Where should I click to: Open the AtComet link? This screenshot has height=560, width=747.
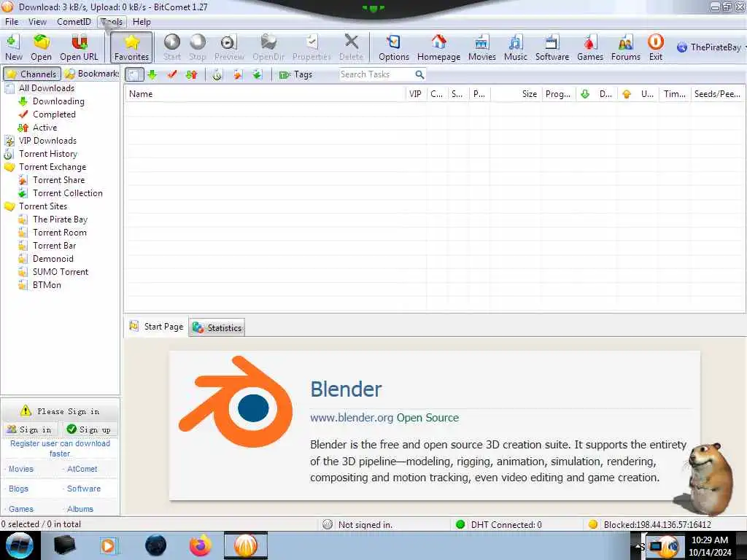[x=82, y=469]
